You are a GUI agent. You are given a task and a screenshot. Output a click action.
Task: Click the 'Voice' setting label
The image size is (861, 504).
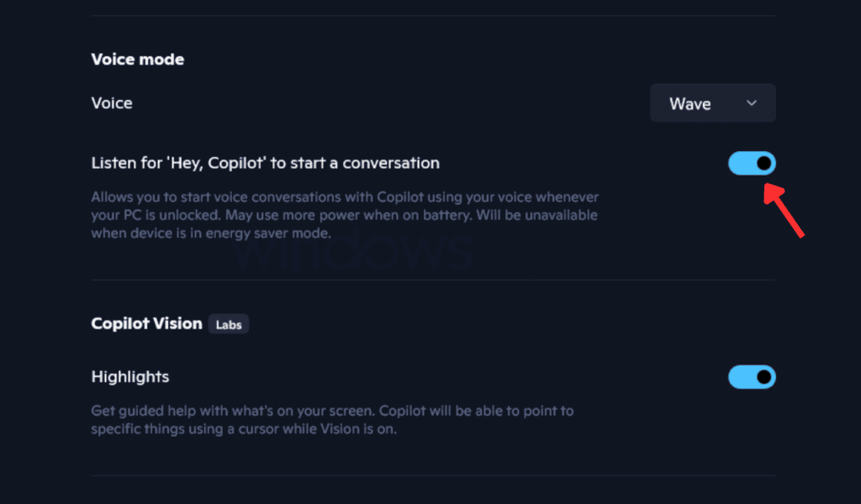[112, 103]
